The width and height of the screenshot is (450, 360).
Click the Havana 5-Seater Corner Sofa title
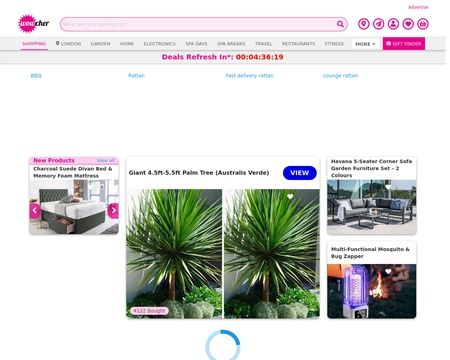click(x=371, y=168)
